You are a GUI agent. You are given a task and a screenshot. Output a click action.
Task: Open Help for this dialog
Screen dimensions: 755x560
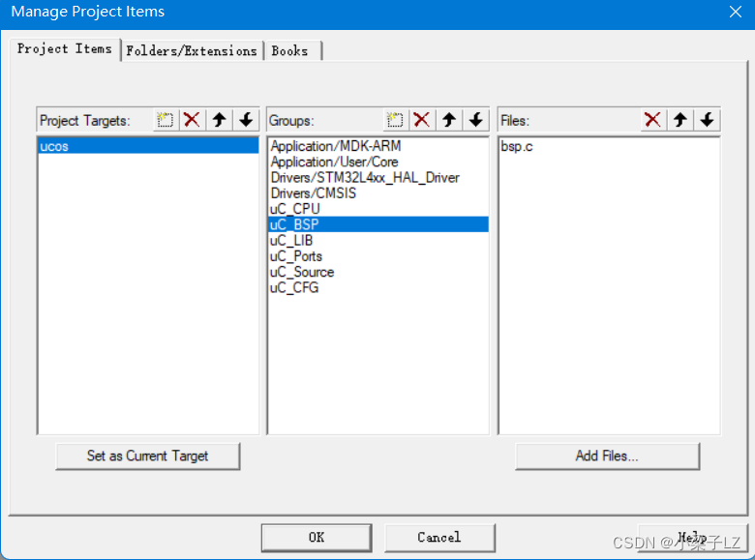[x=692, y=538]
